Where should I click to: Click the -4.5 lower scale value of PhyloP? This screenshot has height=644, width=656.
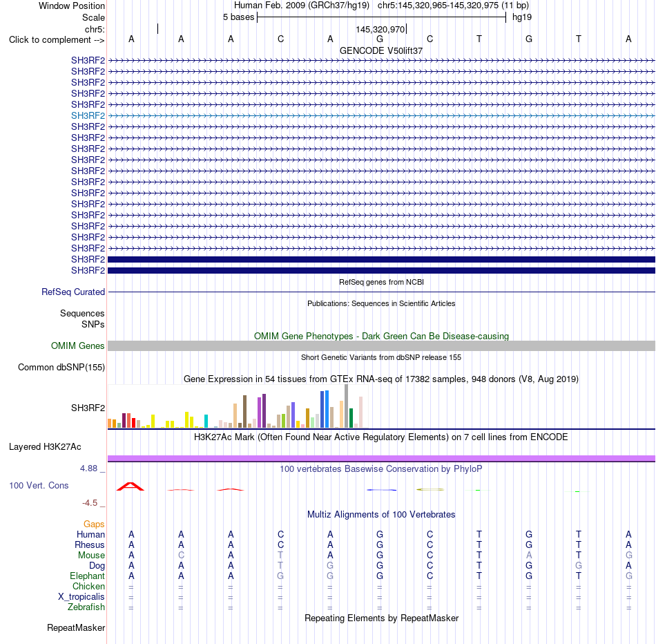click(90, 503)
